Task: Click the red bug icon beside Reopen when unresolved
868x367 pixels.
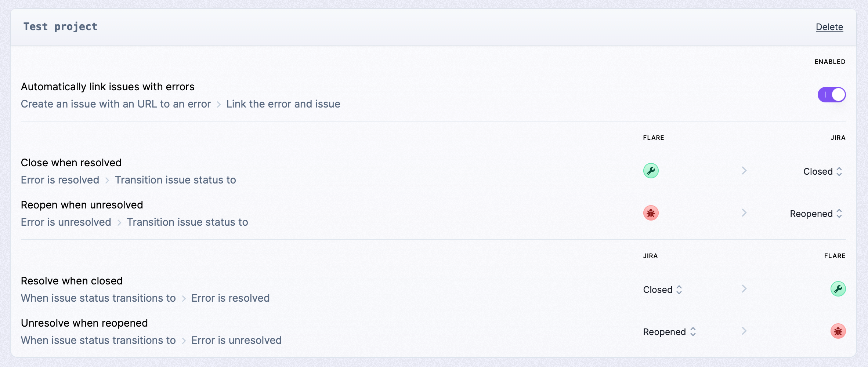Action: [651, 213]
